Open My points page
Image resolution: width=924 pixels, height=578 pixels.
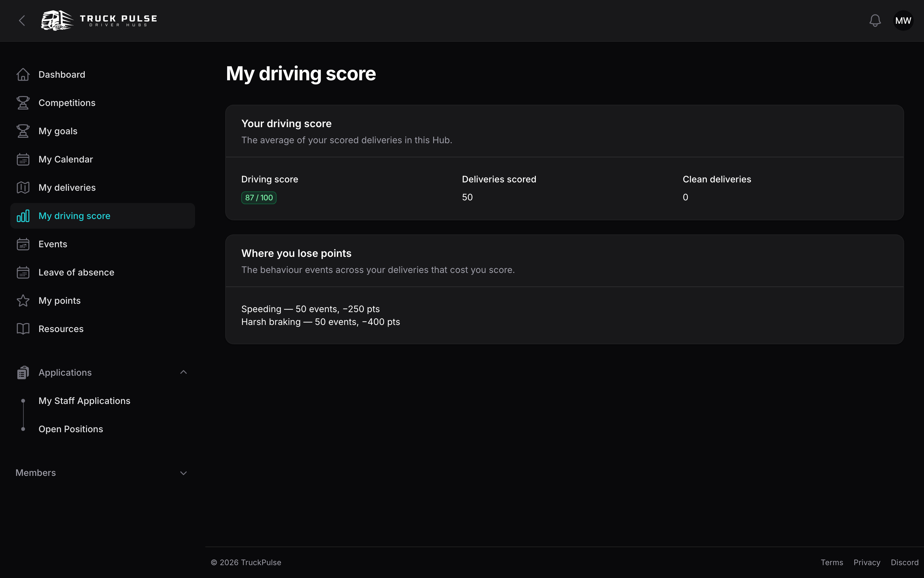tap(103, 301)
